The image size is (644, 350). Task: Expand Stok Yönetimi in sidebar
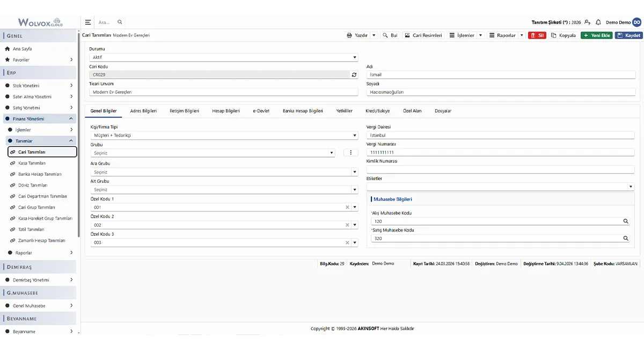pyautogui.click(x=39, y=86)
